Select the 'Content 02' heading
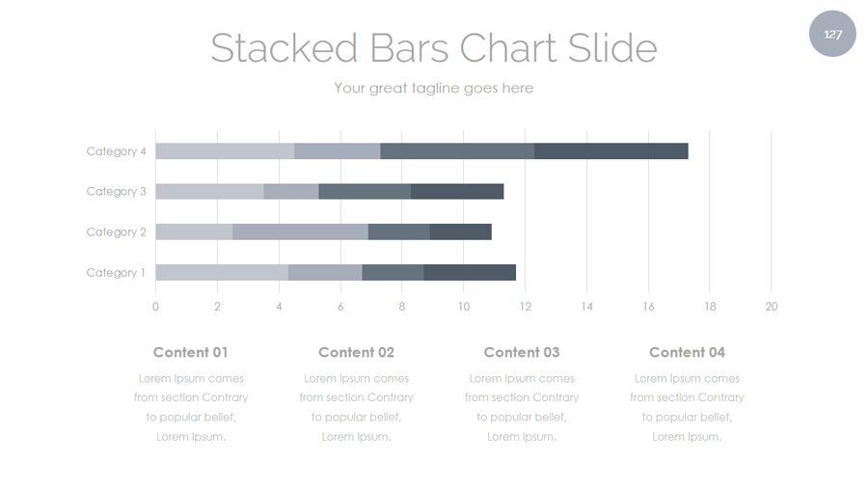 point(356,352)
